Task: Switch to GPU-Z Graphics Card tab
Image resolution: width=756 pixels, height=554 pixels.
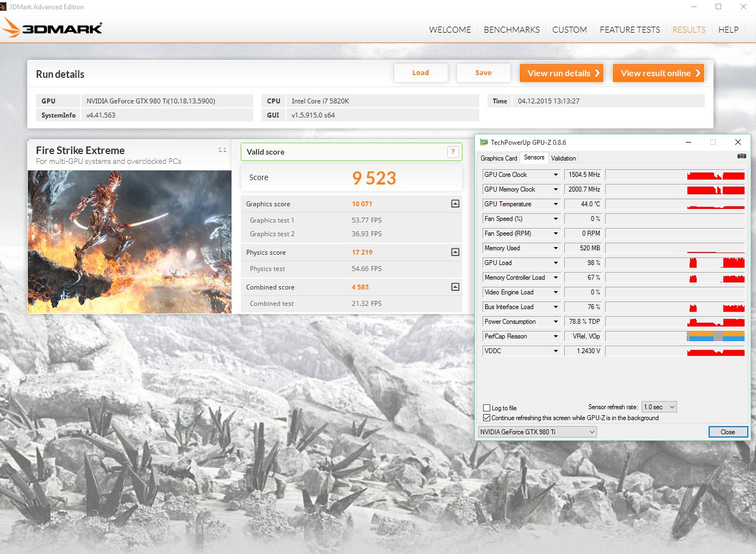Action: point(498,158)
